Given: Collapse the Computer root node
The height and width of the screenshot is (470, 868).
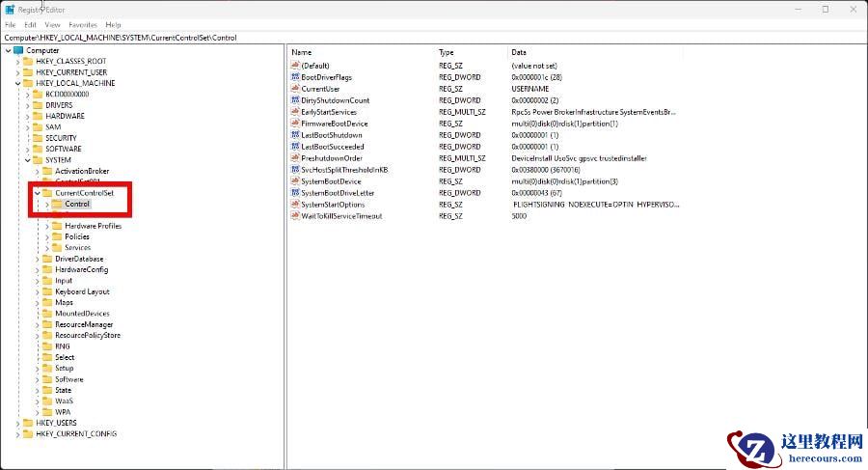Looking at the screenshot, I should (8, 50).
